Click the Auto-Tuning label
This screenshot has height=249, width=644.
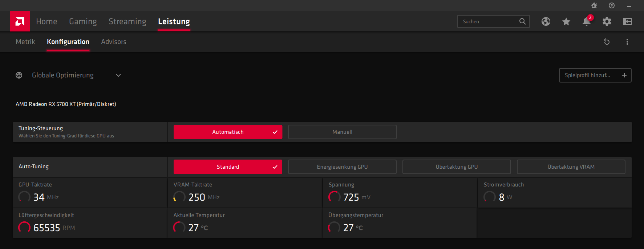[x=33, y=166]
